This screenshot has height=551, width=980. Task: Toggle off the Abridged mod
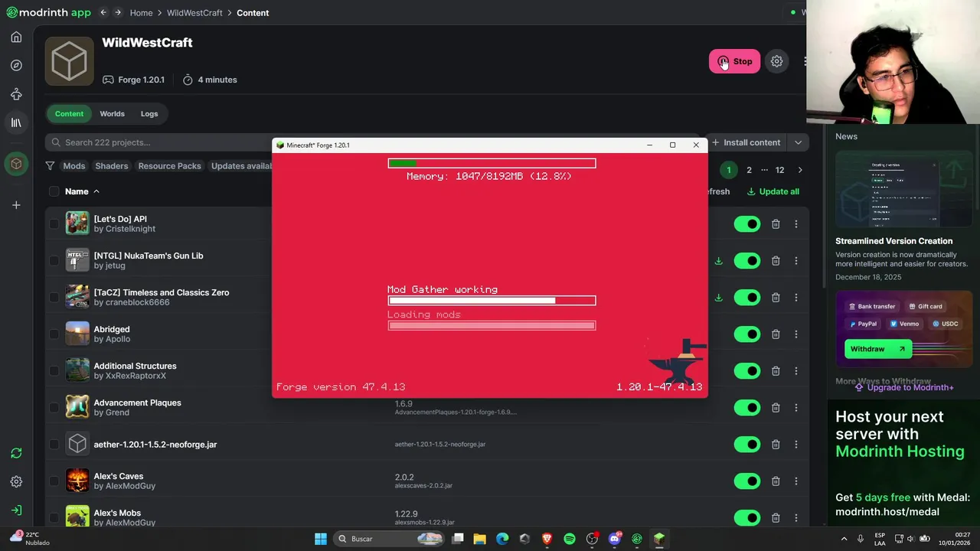pyautogui.click(x=746, y=334)
